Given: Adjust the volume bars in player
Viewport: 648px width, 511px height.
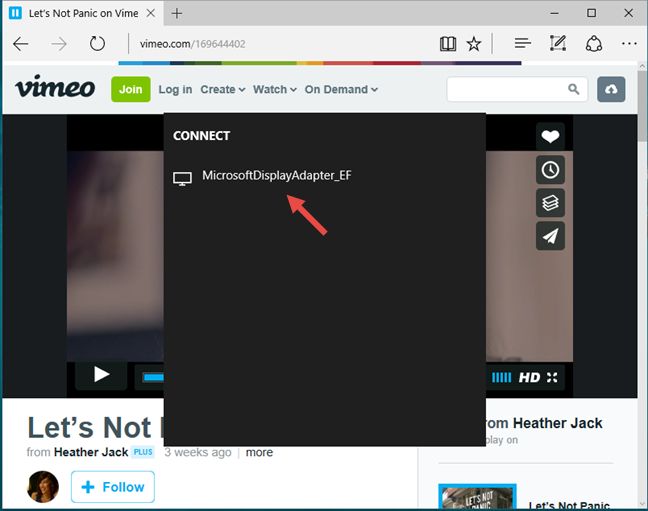Looking at the screenshot, I should (501, 377).
